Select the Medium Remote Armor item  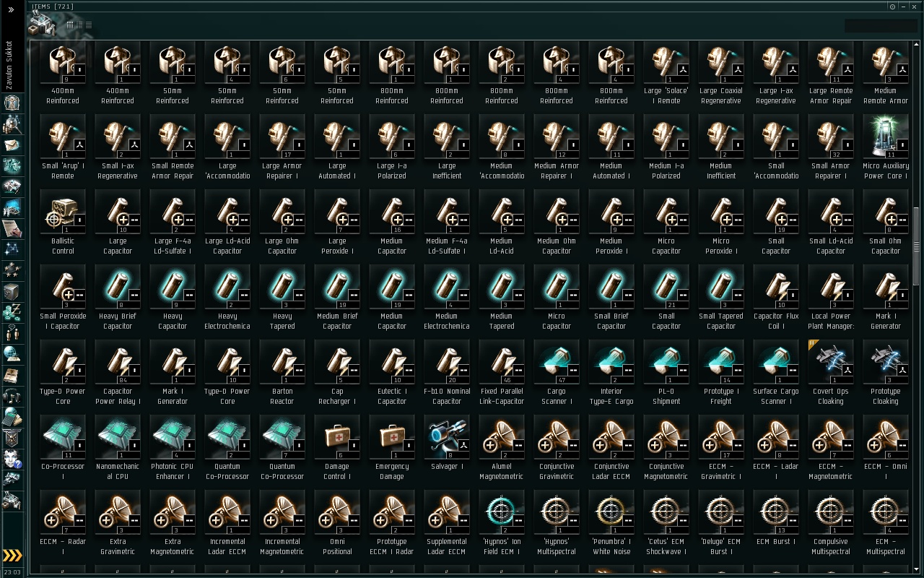tap(886, 73)
